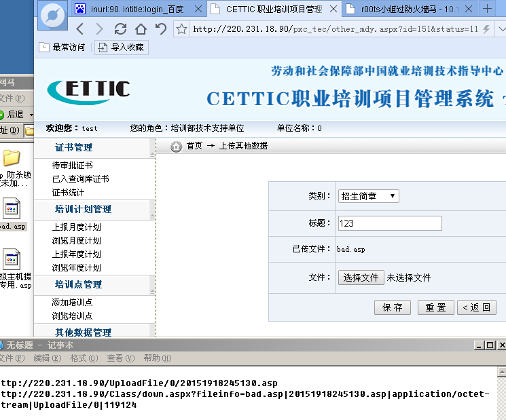
Task: Open 已入查询库证书 link
Action: tap(80, 179)
